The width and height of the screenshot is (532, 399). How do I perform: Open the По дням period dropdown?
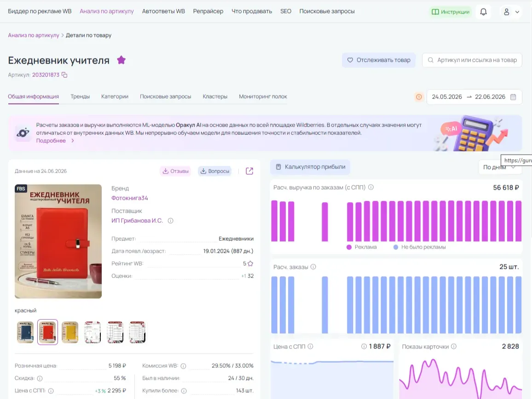pyautogui.click(x=499, y=167)
